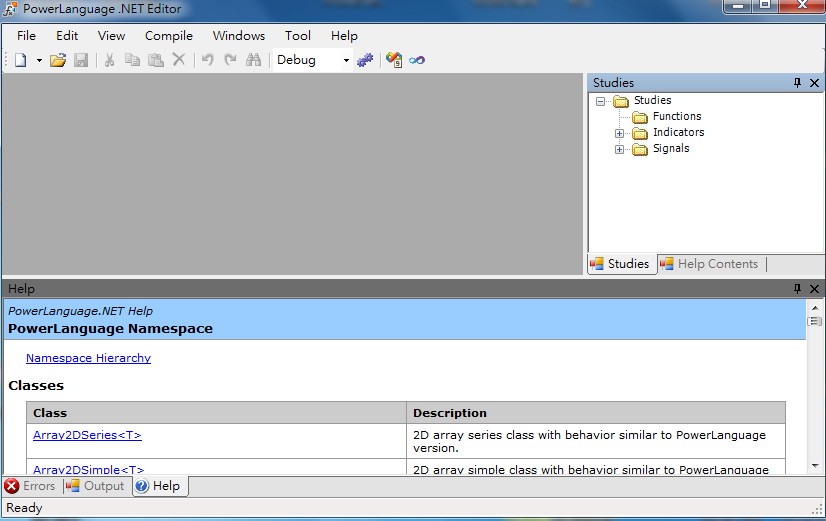
Task: Click the Copy icon in the toolbar
Action: click(132, 60)
